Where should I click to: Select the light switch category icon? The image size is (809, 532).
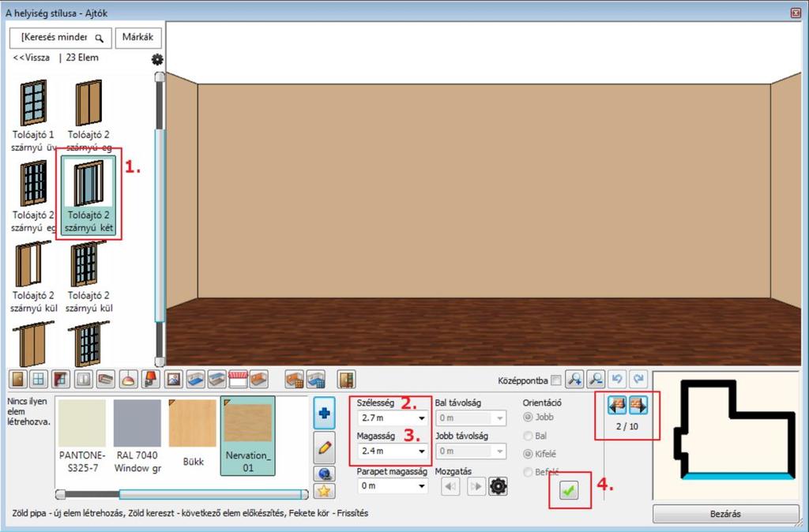pyautogui.click(x=84, y=380)
